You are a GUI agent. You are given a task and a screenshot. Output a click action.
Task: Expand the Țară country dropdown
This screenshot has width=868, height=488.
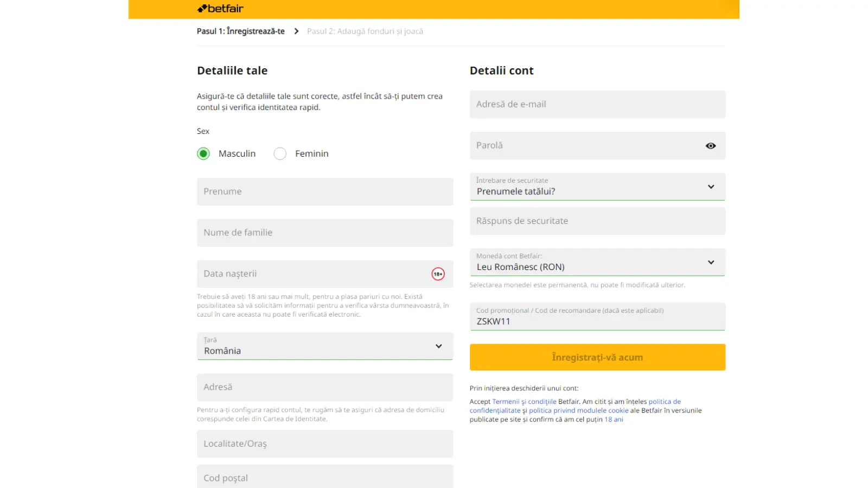325,346
